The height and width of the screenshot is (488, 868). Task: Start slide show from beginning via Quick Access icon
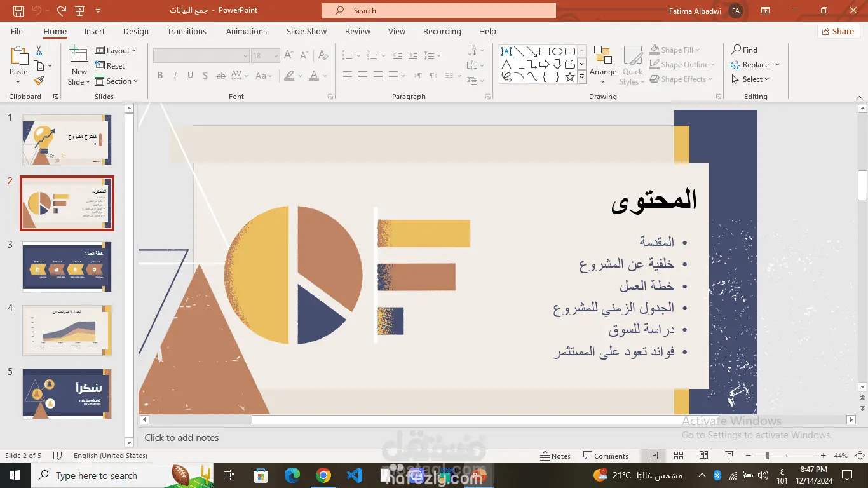pyautogui.click(x=80, y=11)
